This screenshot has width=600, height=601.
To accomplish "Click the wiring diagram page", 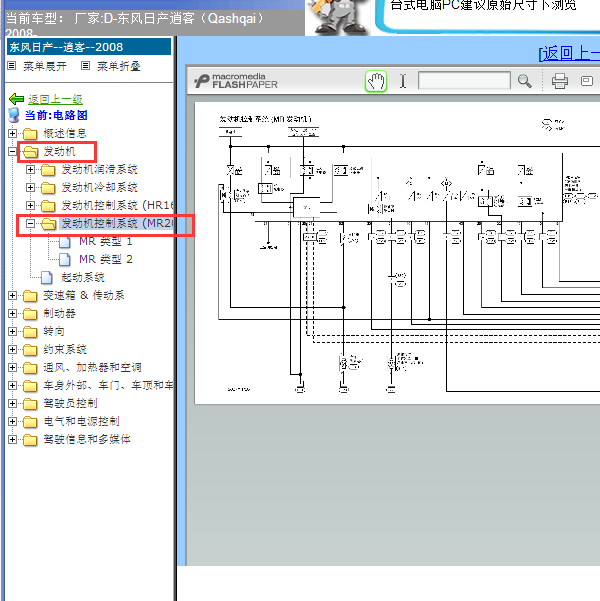I will click(x=397, y=253).
